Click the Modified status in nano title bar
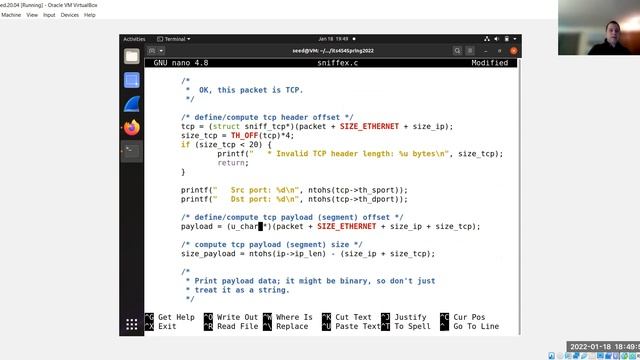The width and height of the screenshot is (640, 360). click(x=490, y=63)
